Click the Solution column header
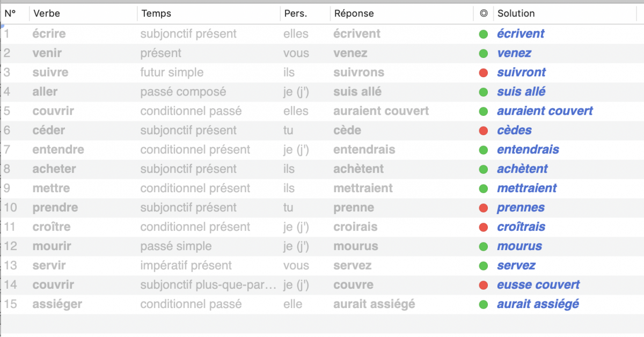Screen dimensions: 644x337 tap(516, 13)
